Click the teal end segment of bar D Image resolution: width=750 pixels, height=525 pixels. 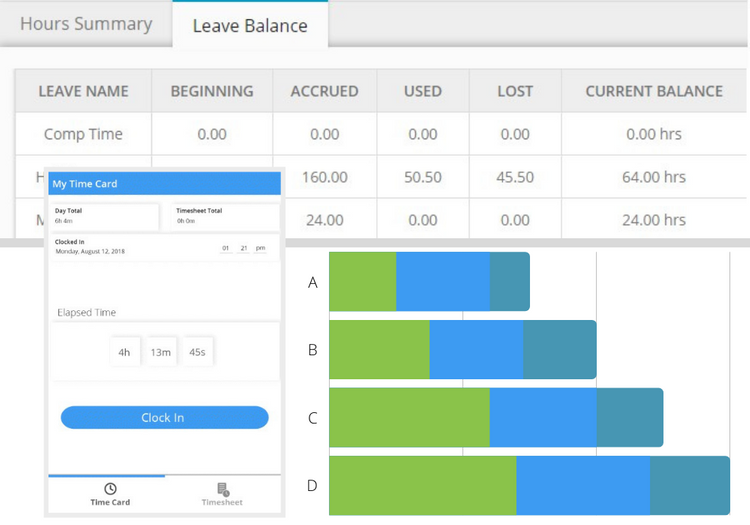[x=689, y=485]
